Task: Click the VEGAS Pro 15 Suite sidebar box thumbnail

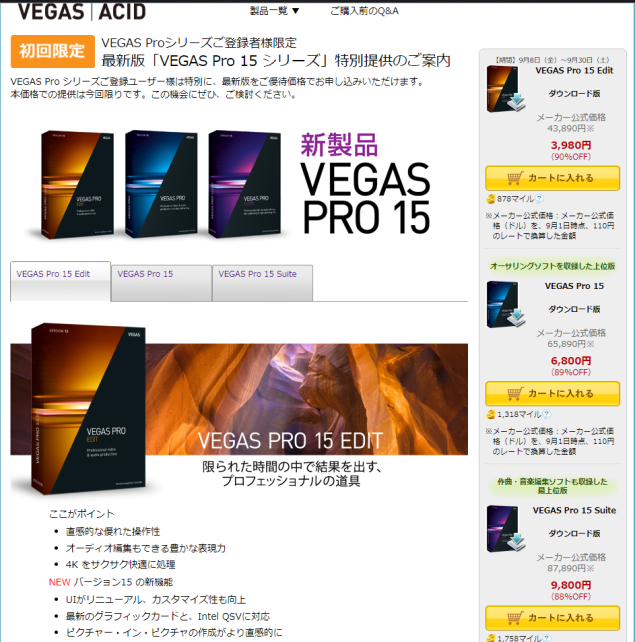Action: point(506,529)
